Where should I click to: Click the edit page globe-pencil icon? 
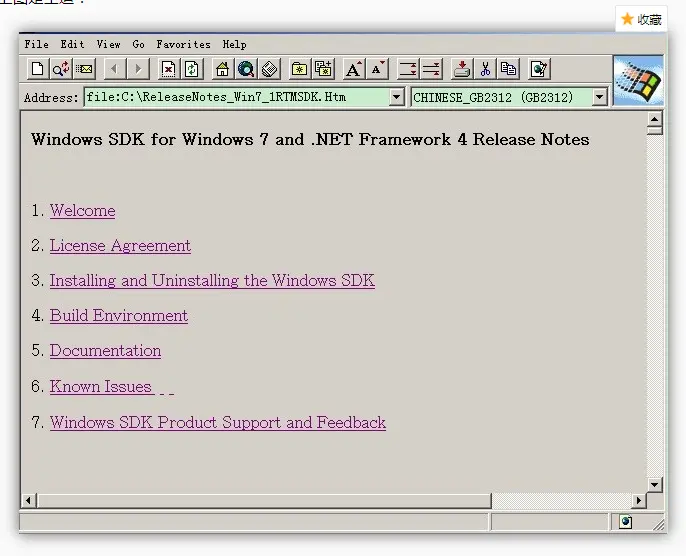point(539,69)
